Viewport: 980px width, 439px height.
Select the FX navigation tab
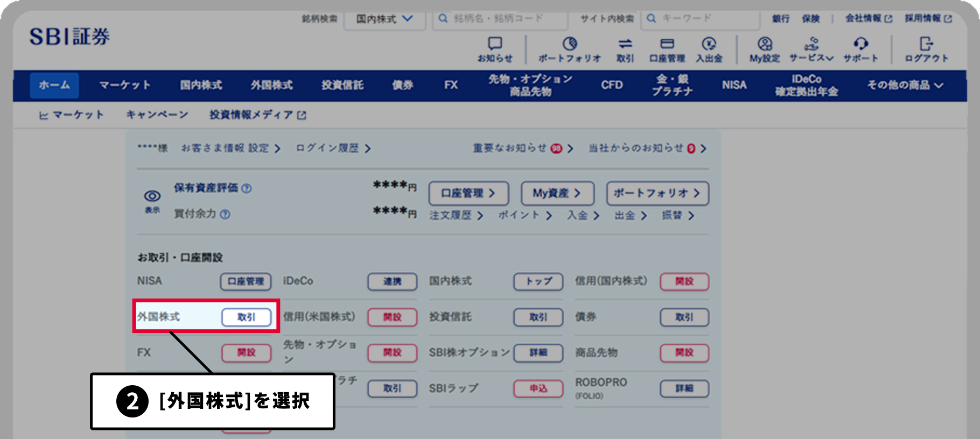coord(451,85)
